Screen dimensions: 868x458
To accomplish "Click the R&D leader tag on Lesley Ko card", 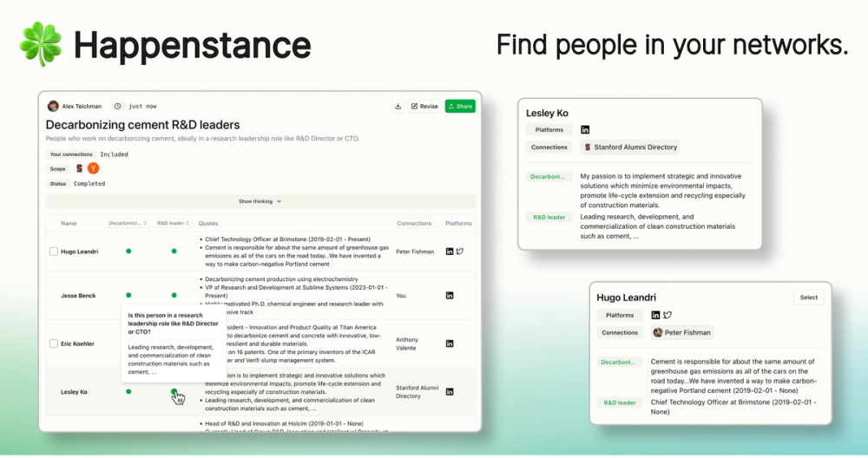I will [549, 218].
